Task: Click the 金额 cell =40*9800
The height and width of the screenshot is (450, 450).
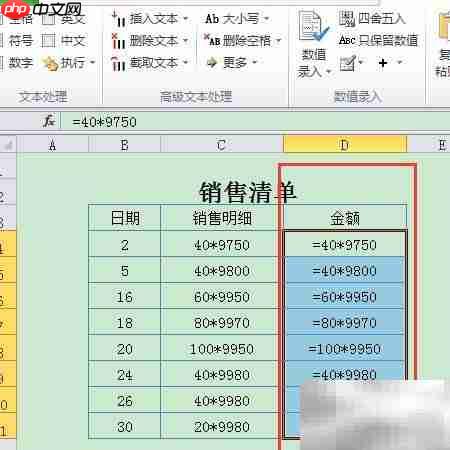Action: click(345, 271)
